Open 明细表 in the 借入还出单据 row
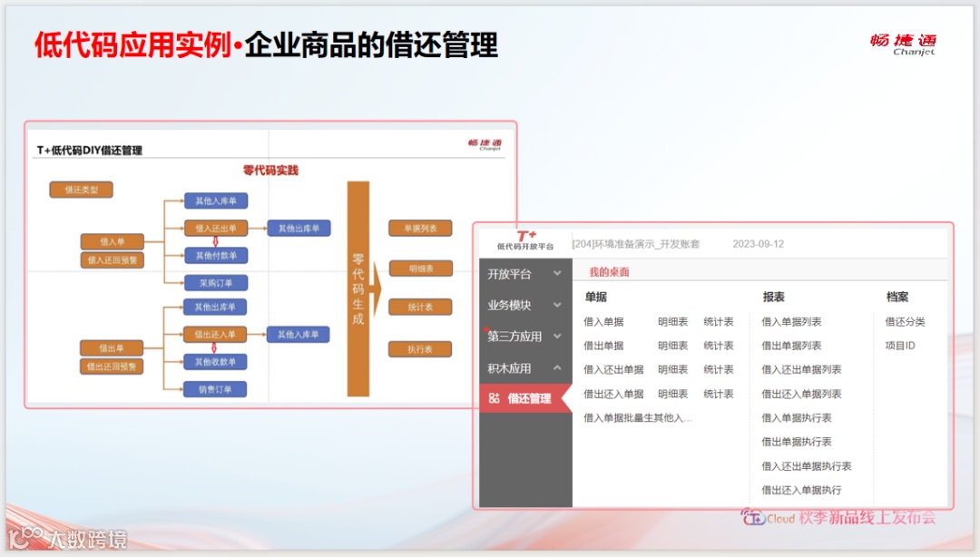 tap(672, 369)
